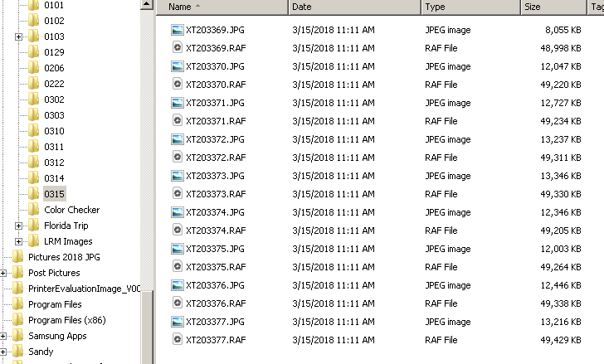Open the Color Checker folder icon
Screen dimensions: 604x364
33,210
